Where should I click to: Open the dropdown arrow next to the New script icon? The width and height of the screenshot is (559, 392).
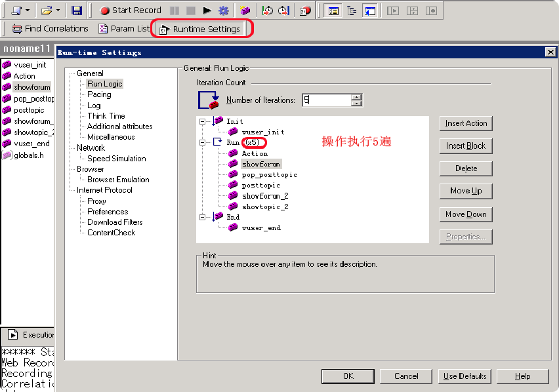click(x=28, y=10)
